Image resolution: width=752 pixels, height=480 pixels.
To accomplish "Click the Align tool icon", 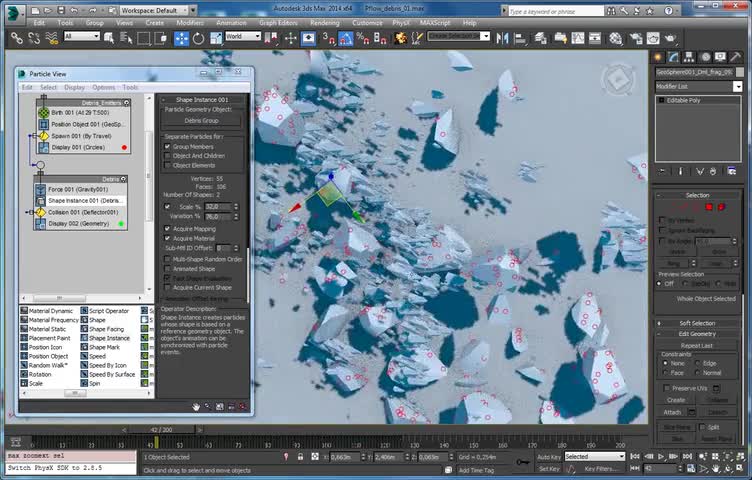I will pos(519,38).
